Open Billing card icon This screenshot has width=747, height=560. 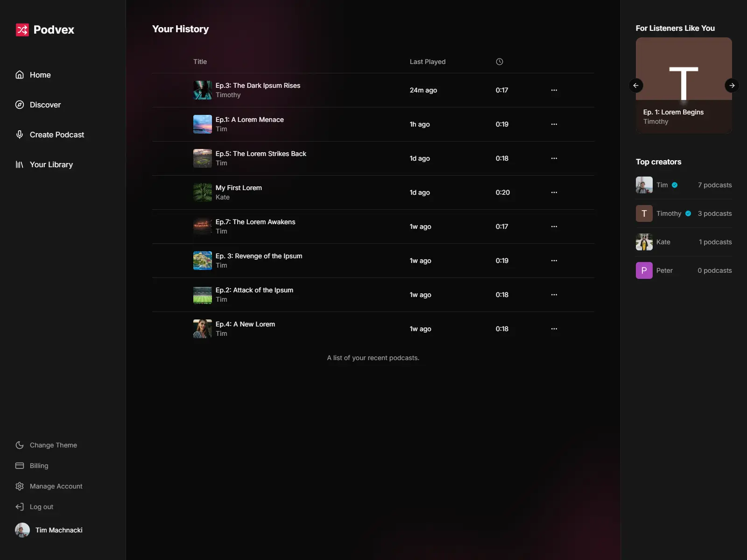(x=20, y=466)
